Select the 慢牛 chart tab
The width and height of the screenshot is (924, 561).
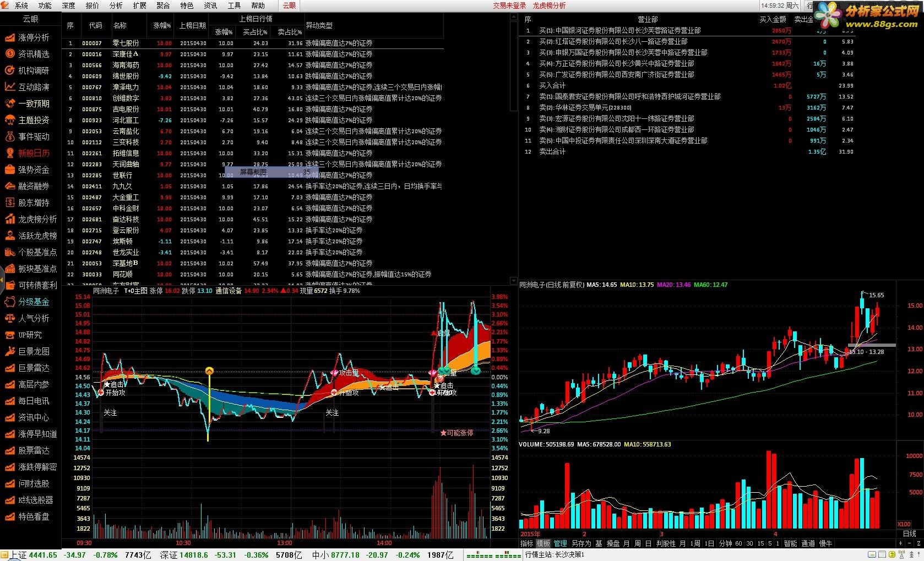pyautogui.click(x=825, y=543)
